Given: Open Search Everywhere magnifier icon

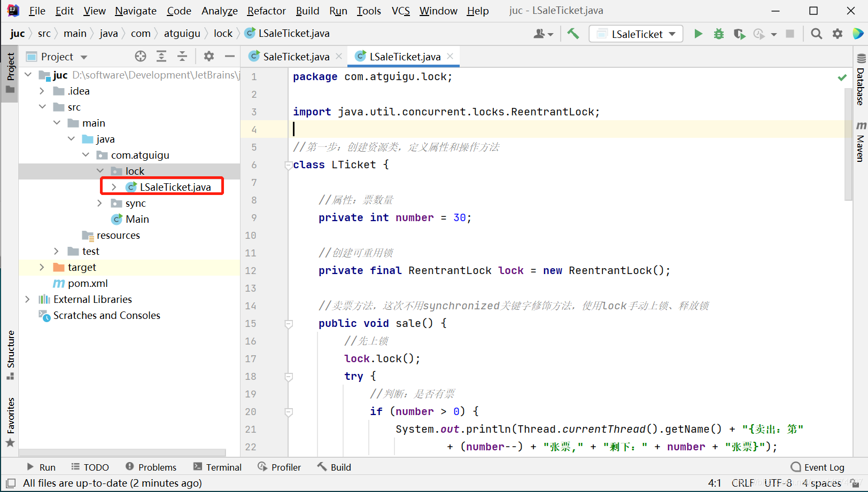Looking at the screenshot, I should (816, 34).
